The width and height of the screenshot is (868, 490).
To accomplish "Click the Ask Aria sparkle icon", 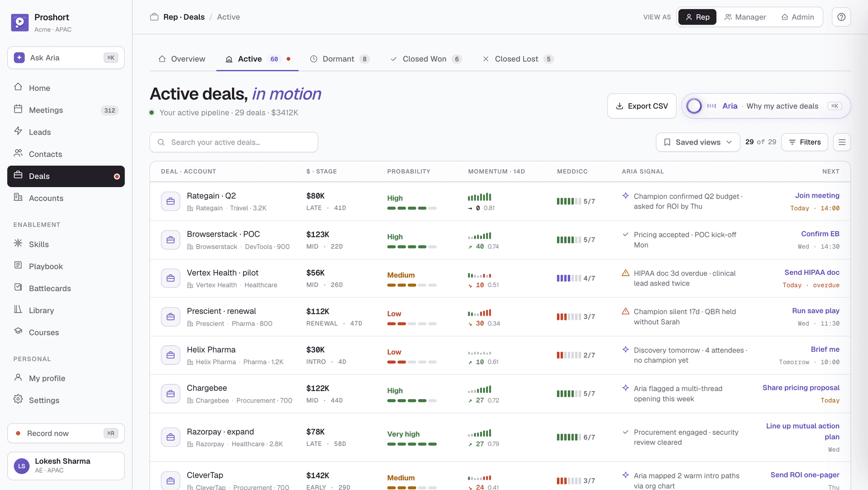I will coord(19,58).
